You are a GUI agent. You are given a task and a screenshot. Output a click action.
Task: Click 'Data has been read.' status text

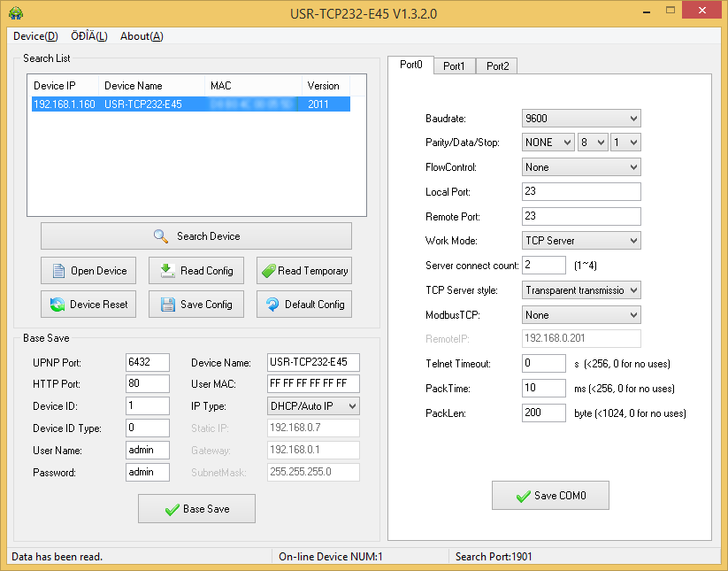coord(57,557)
